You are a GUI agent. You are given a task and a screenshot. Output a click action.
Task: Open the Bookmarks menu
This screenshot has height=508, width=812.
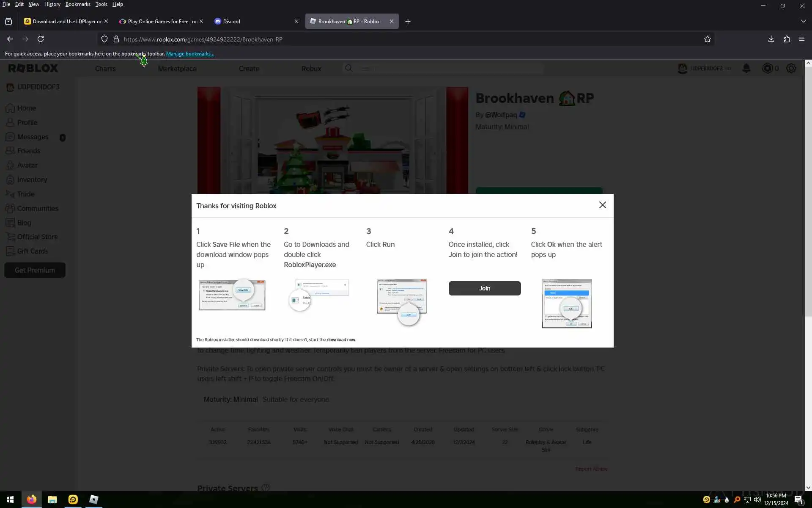tap(78, 4)
